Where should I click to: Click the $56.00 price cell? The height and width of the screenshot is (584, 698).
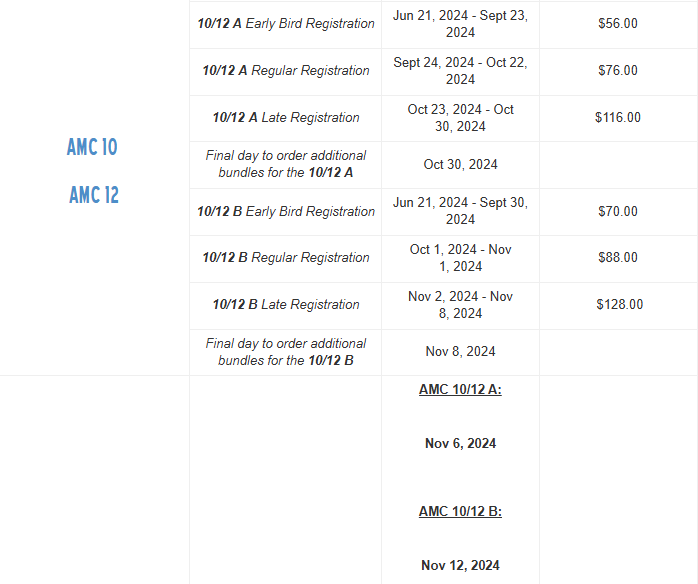(x=617, y=24)
